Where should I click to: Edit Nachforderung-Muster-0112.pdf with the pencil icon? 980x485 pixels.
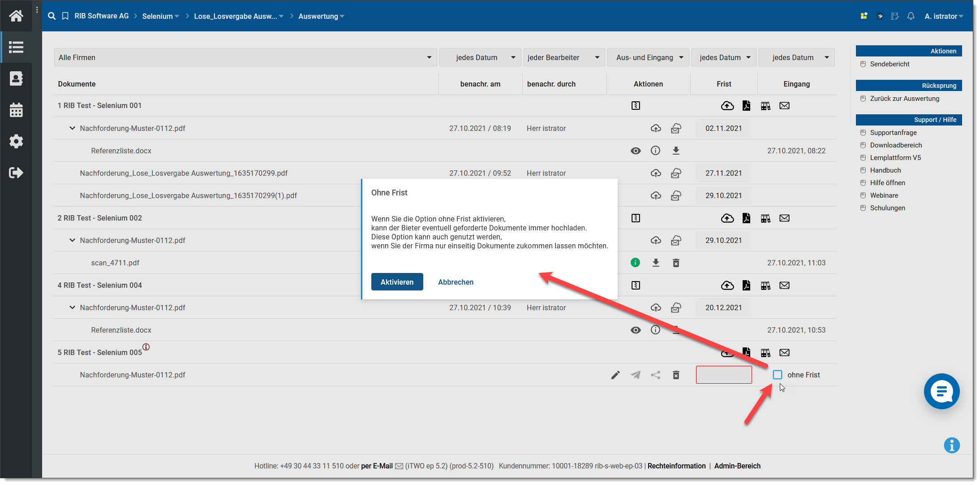coord(615,375)
